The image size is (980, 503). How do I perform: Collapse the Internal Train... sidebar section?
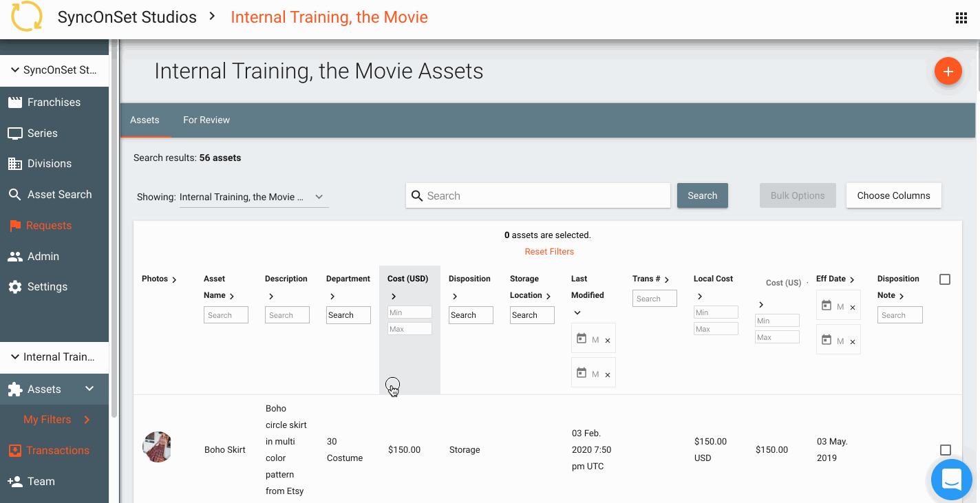tap(14, 357)
